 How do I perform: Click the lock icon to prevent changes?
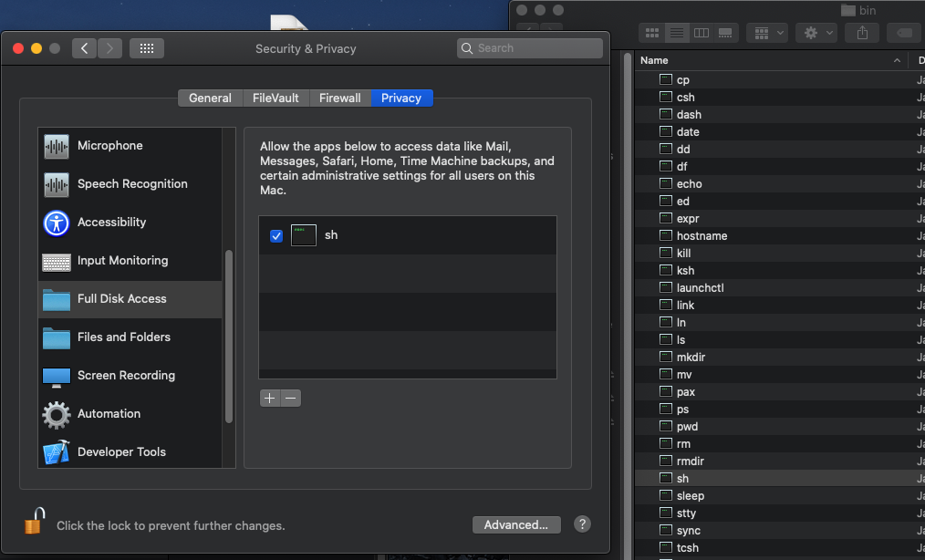[35, 523]
